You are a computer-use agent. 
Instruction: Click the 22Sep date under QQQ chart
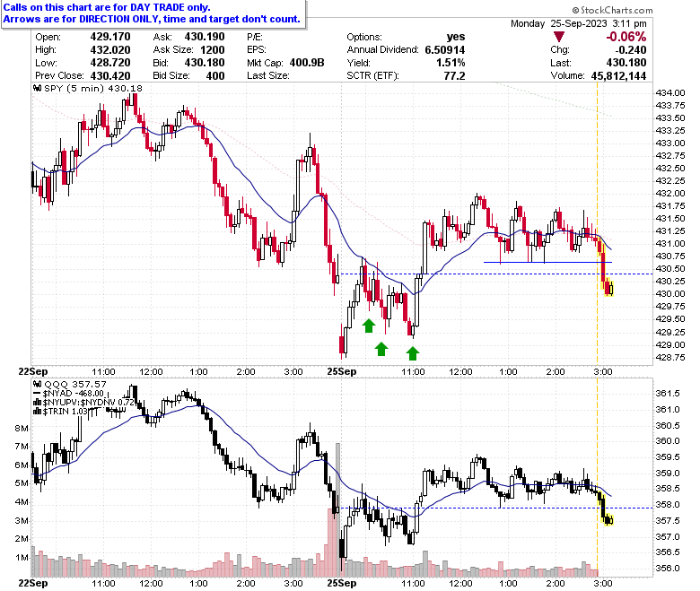coord(33,584)
